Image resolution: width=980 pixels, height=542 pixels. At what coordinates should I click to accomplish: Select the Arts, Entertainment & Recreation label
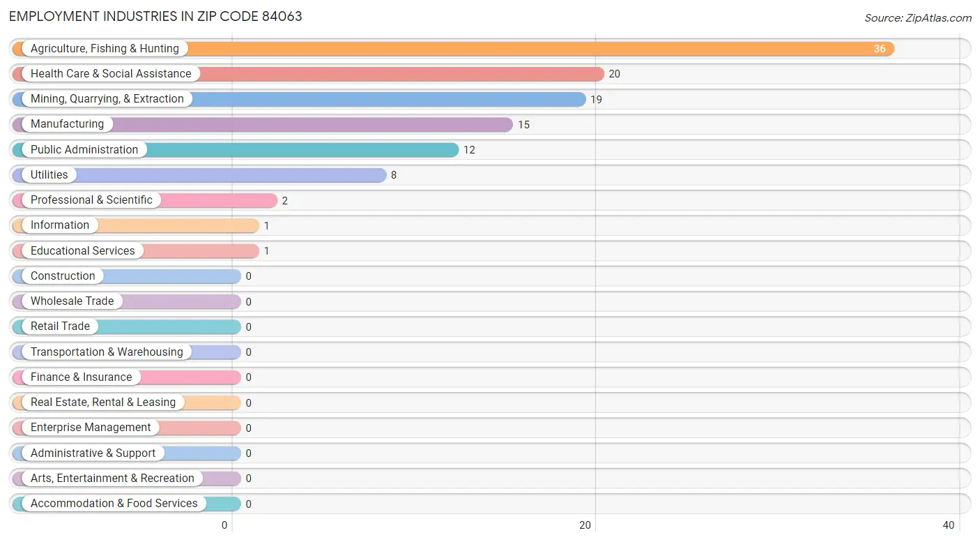[x=112, y=478]
